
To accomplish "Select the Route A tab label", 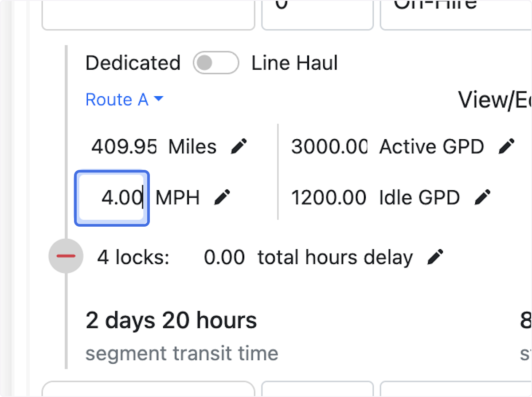I will pyautogui.click(x=117, y=99).
